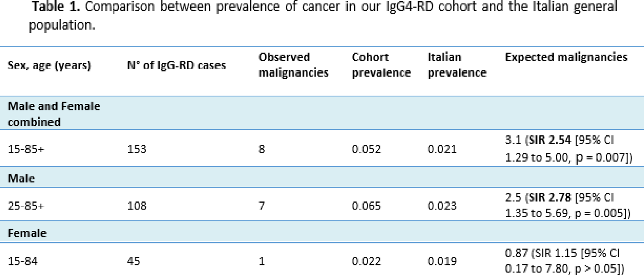
Task: Select the "Male and Female combined" section row
Action: pos(53,114)
